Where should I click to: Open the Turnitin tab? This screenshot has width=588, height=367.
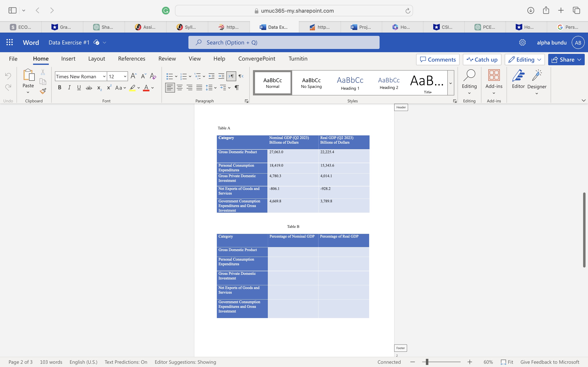298,59
